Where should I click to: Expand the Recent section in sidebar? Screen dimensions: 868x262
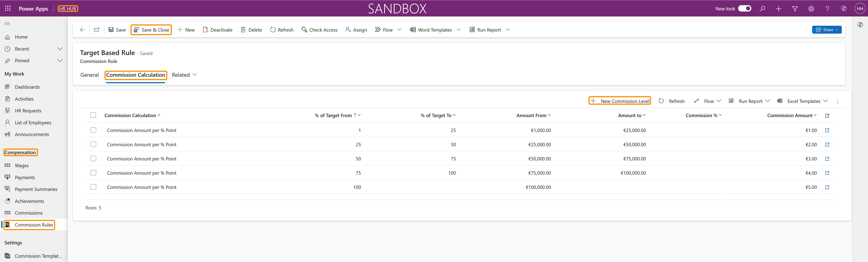(60, 49)
